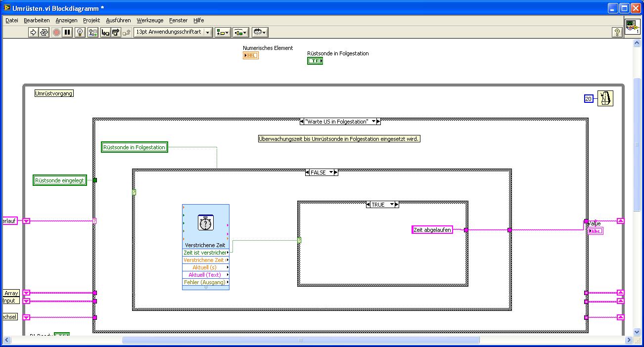Click the left shift register next to "echsel"
The image size is (644, 347).
click(27, 317)
